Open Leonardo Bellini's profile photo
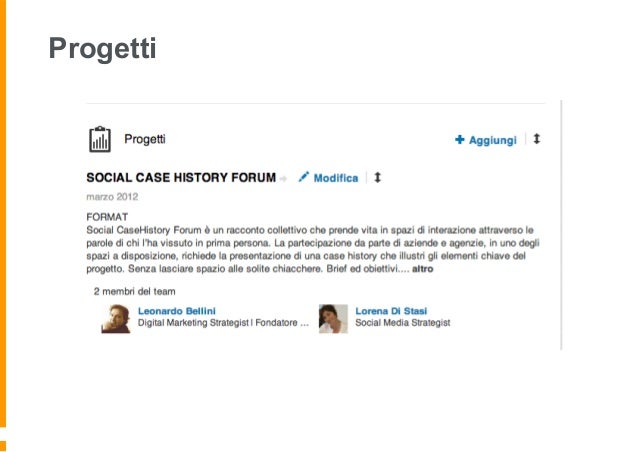638x452 pixels. point(116,319)
